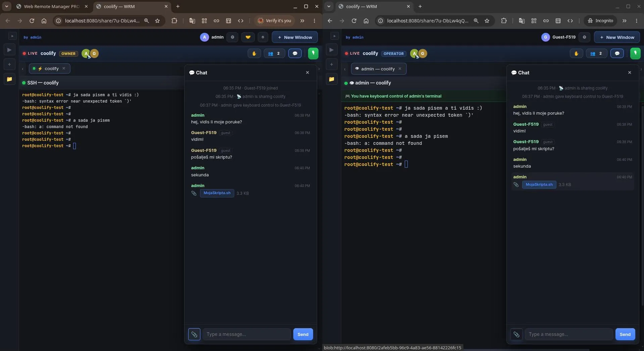This screenshot has width=644, height=351.
Task: Attach a file in guest chat
Action: [516, 334]
